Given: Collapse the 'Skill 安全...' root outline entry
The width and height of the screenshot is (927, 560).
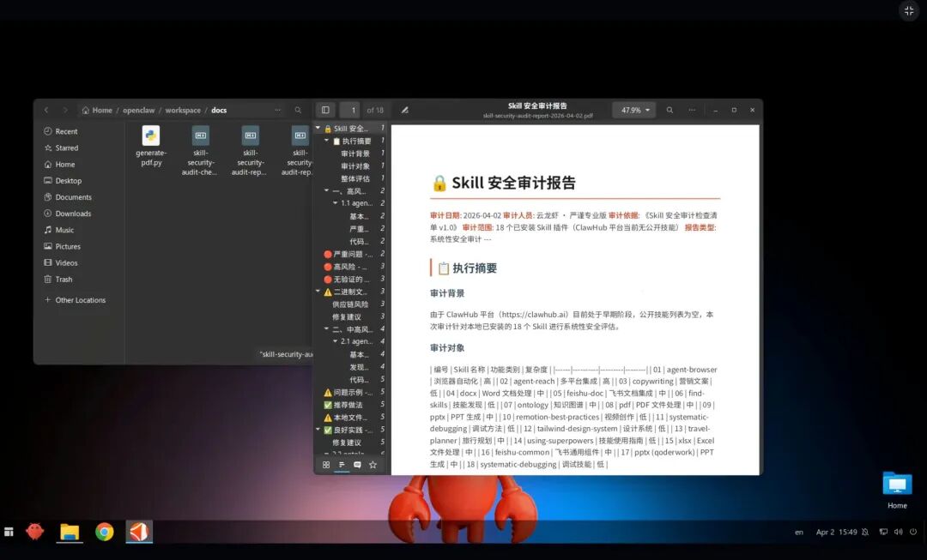Looking at the screenshot, I should [x=318, y=128].
